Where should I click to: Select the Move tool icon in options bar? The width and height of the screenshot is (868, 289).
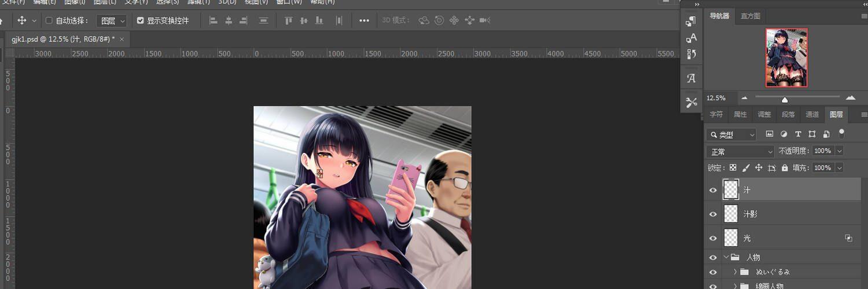pos(22,20)
